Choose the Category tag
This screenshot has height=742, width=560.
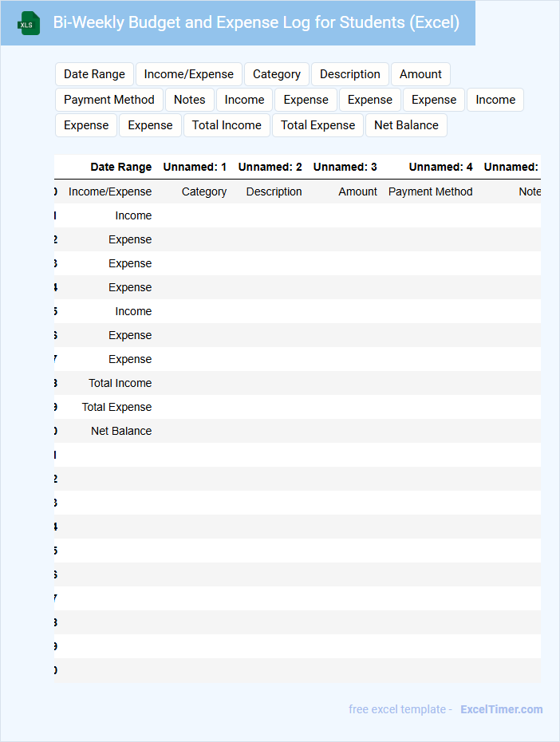click(x=277, y=74)
